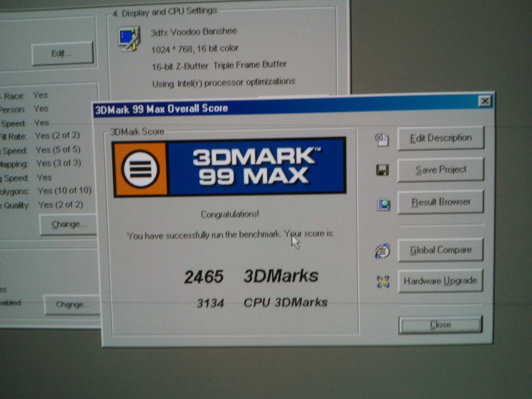532x399 pixels.
Task: Click the Change... button below the test list
Action: click(69, 225)
